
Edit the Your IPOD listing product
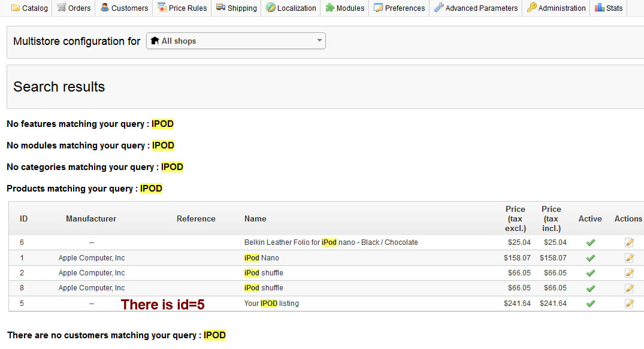pyautogui.click(x=629, y=304)
